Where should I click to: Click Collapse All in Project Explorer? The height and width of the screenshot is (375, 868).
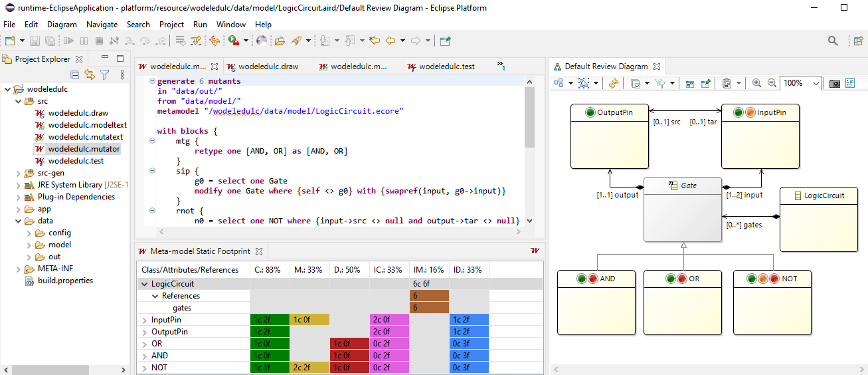pyautogui.click(x=75, y=74)
